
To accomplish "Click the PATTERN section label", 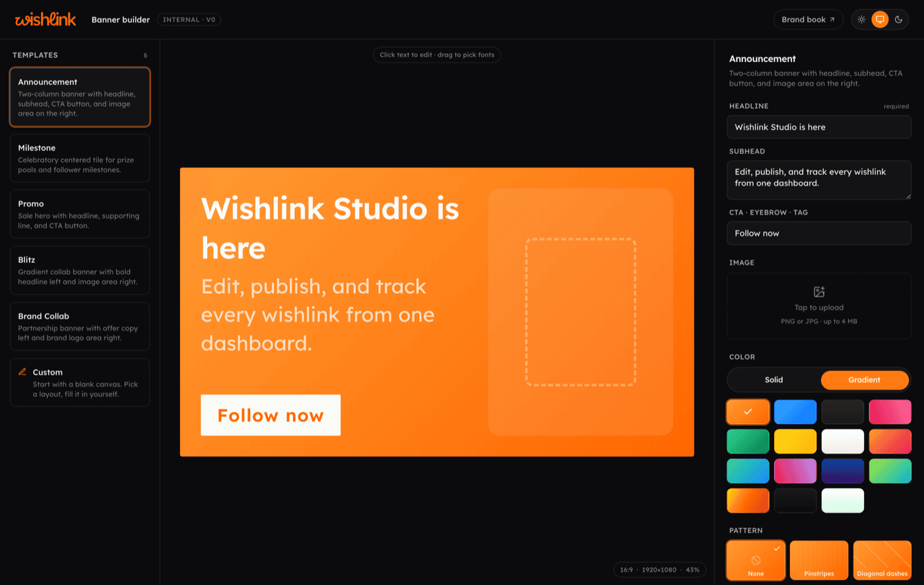I will pyautogui.click(x=746, y=530).
